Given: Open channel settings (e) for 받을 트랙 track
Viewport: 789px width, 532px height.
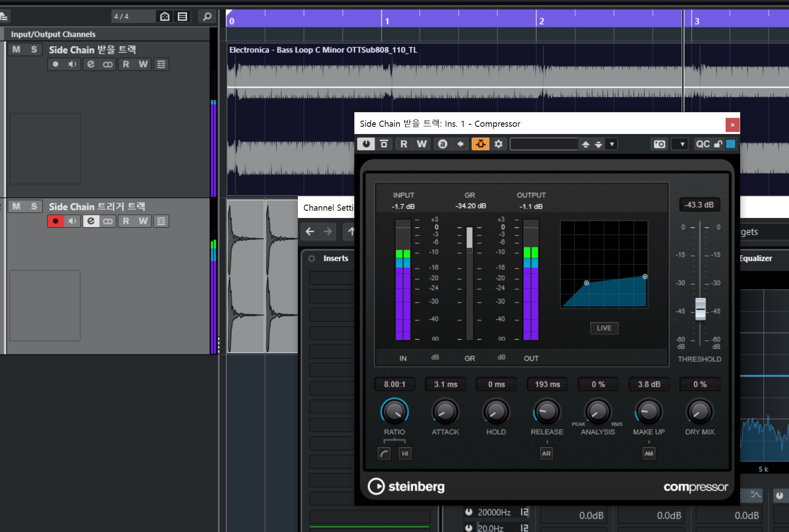Looking at the screenshot, I should point(91,64).
